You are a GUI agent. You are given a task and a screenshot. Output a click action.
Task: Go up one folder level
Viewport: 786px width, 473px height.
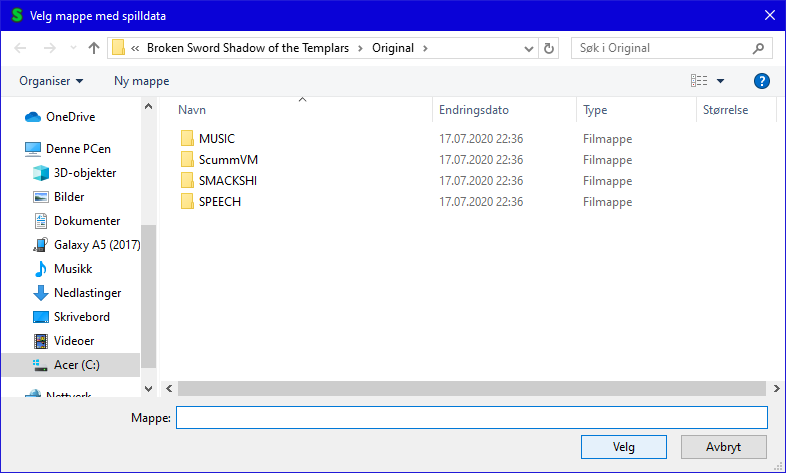[94, 48]
